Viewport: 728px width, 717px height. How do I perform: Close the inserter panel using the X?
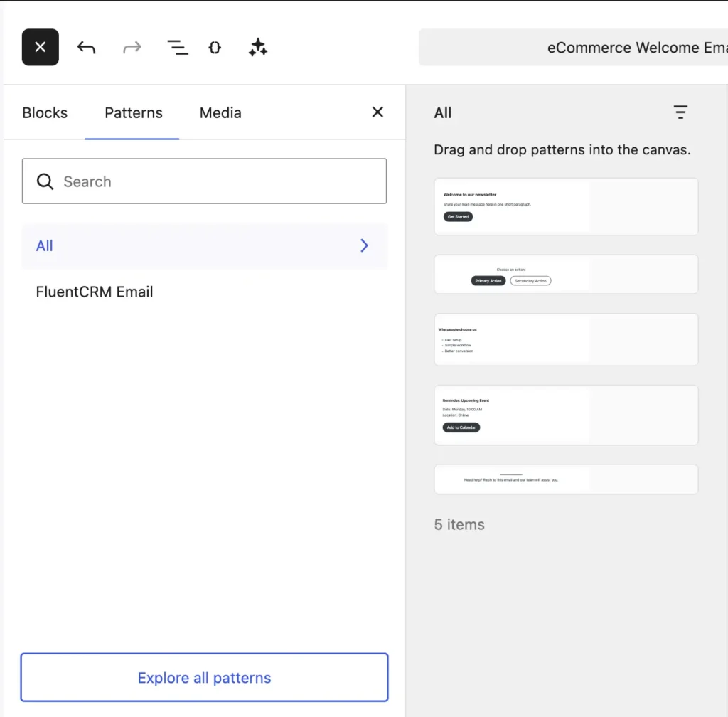point(378,112)
